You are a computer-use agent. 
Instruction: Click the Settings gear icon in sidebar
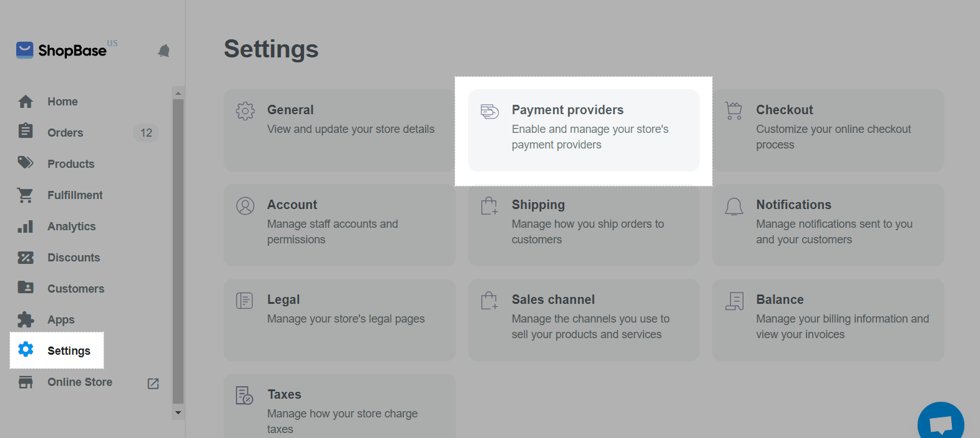[x=26, y=349]
